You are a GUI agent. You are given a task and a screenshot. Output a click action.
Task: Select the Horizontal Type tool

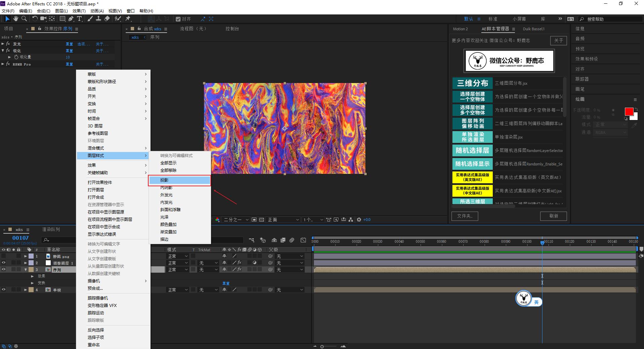point(79,19)
